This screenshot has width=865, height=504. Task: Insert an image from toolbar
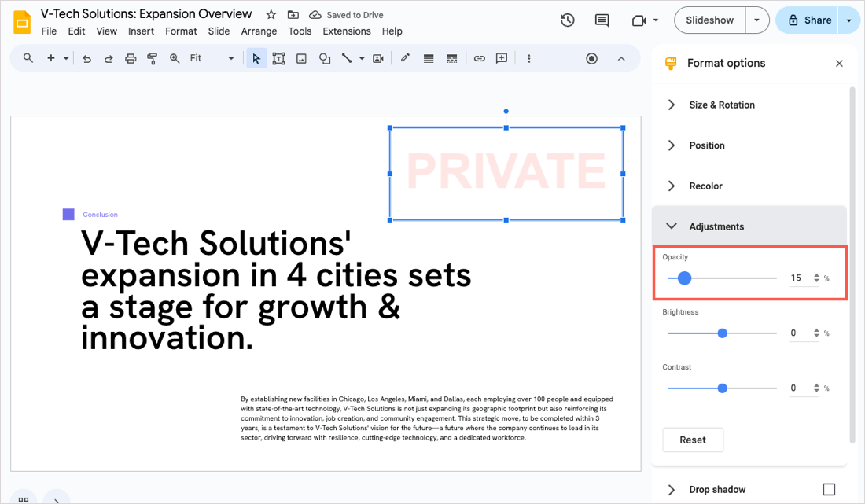pyautogui.click(x=301, y=58)
